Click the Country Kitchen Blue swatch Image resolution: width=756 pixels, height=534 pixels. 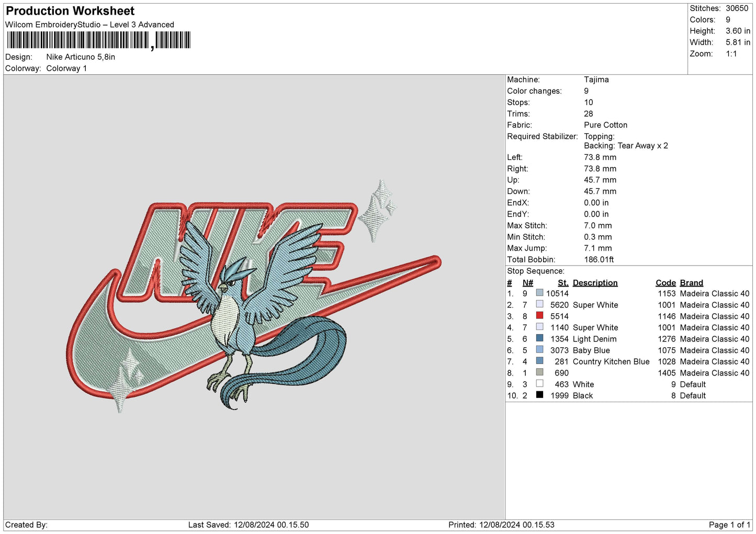tap(539, 361)
